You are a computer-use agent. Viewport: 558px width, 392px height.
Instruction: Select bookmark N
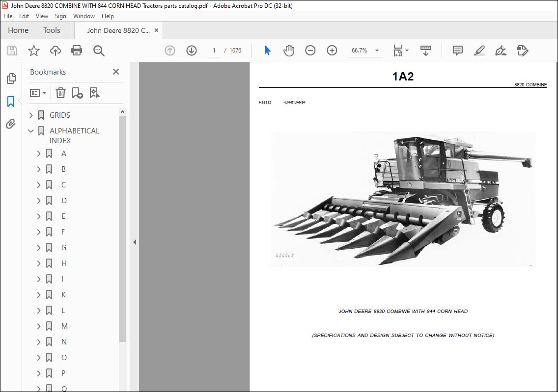pyautogui.click(x=64, y=342)
